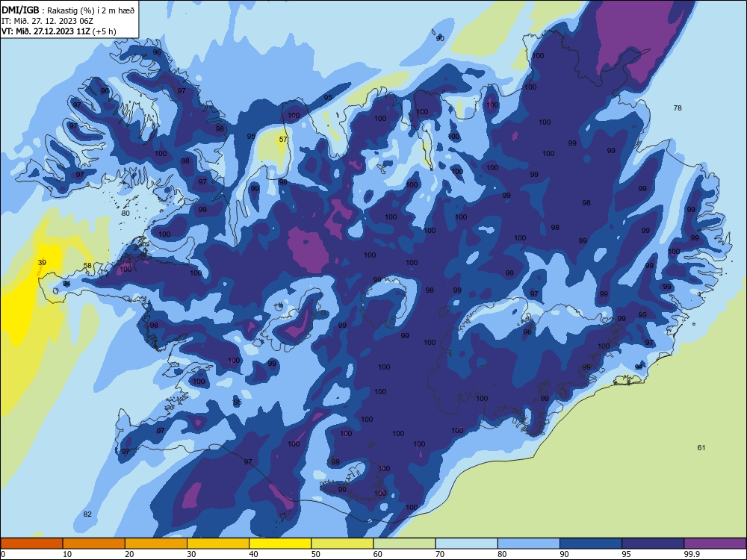The width and height of the screenshot is (747, 560).
Task: Click the orange 10–20 legend swatch
Action: [x=94, y=544]
